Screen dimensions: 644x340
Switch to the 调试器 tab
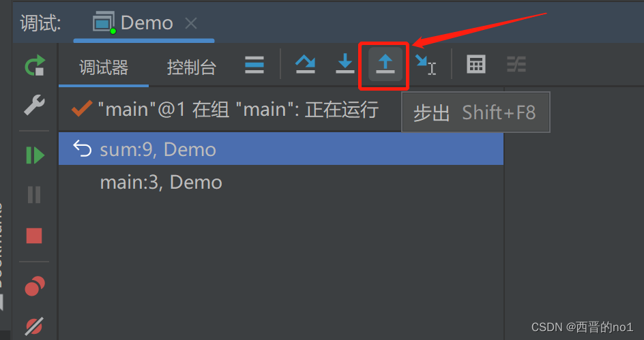point(104,67)
